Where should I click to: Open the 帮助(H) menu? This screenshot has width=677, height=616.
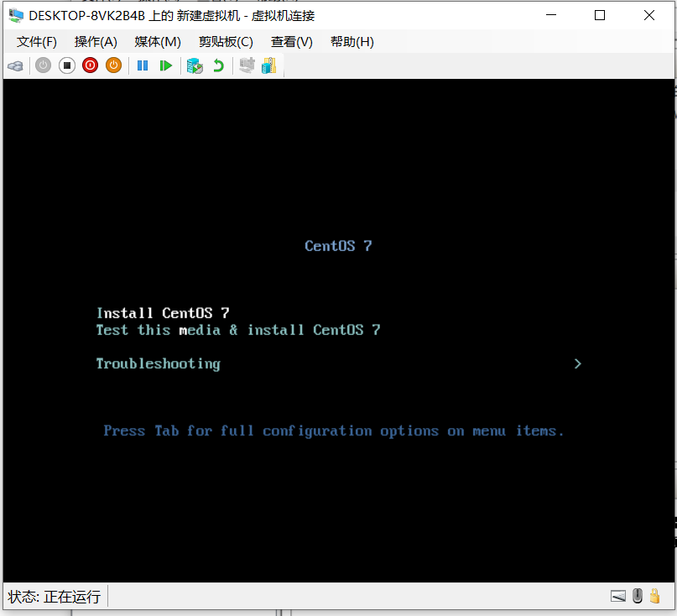(x=352, y=42)
